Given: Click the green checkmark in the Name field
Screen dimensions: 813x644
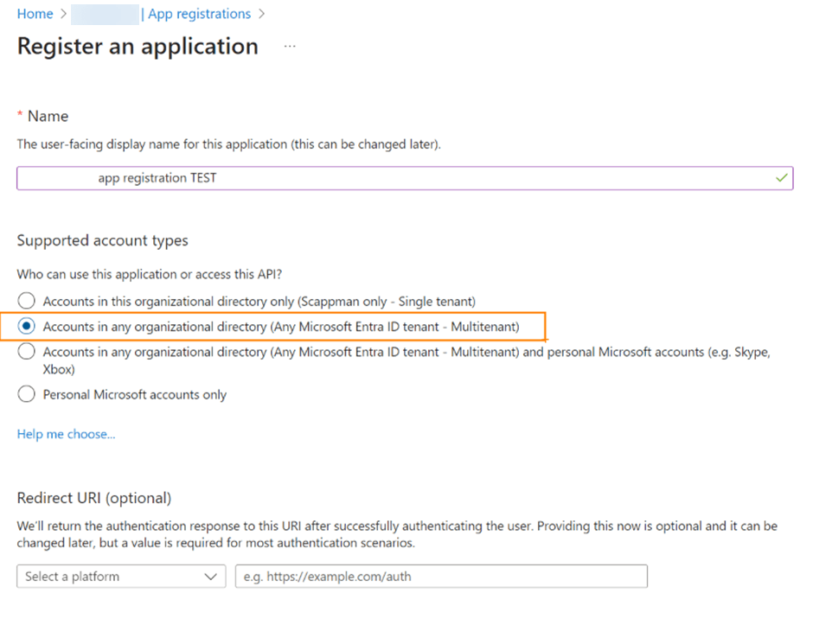Looking at the screenshot, I should coord(781,178).
